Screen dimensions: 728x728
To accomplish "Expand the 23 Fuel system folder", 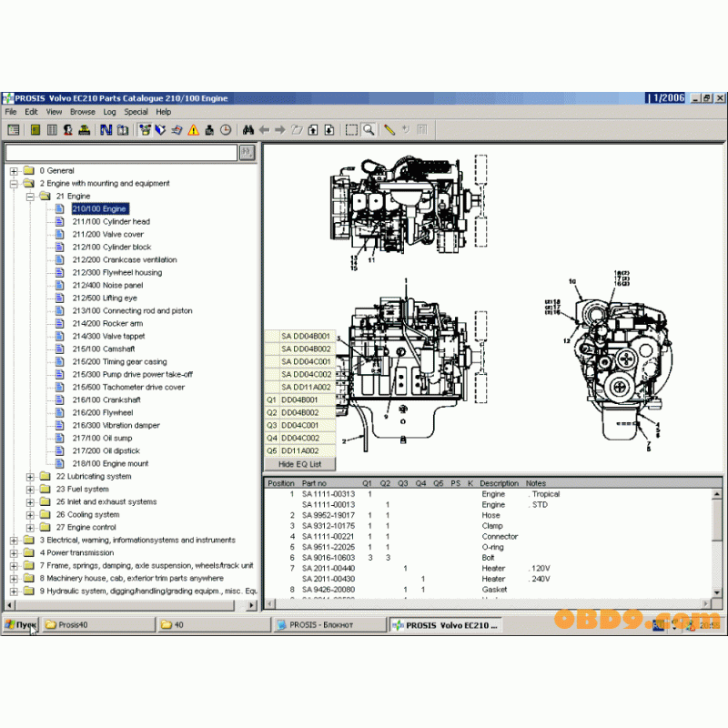I will pyautogui.click(x=30, y=490).
